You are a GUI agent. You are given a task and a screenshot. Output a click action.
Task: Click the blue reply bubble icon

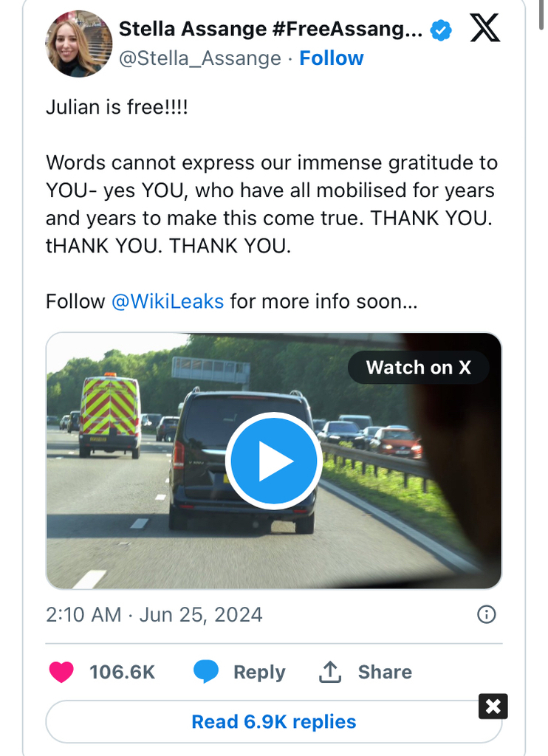pyautogui.click(x=206, y=672)
